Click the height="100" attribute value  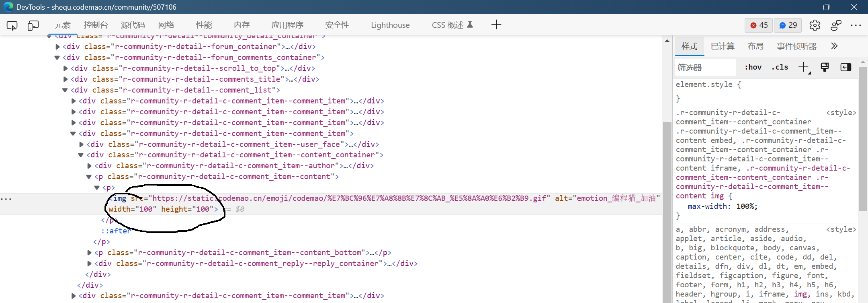(203, 209)
